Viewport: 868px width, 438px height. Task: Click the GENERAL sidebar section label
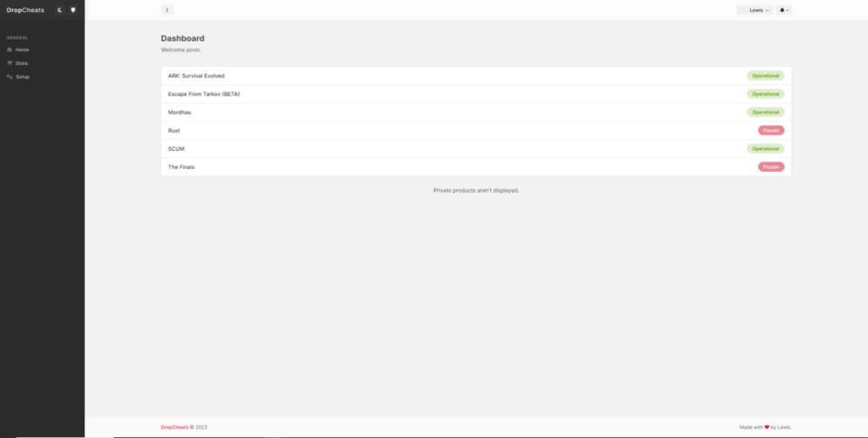(x=17, y=37)
